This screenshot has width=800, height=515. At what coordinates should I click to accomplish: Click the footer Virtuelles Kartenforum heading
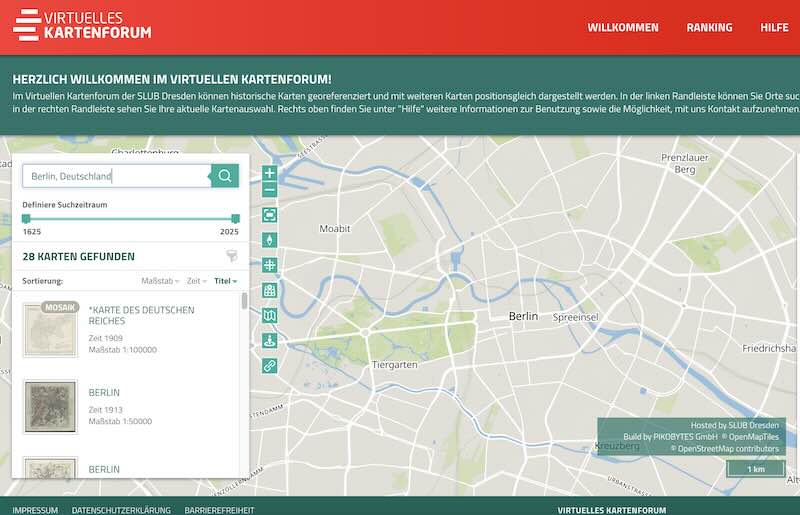612,510
